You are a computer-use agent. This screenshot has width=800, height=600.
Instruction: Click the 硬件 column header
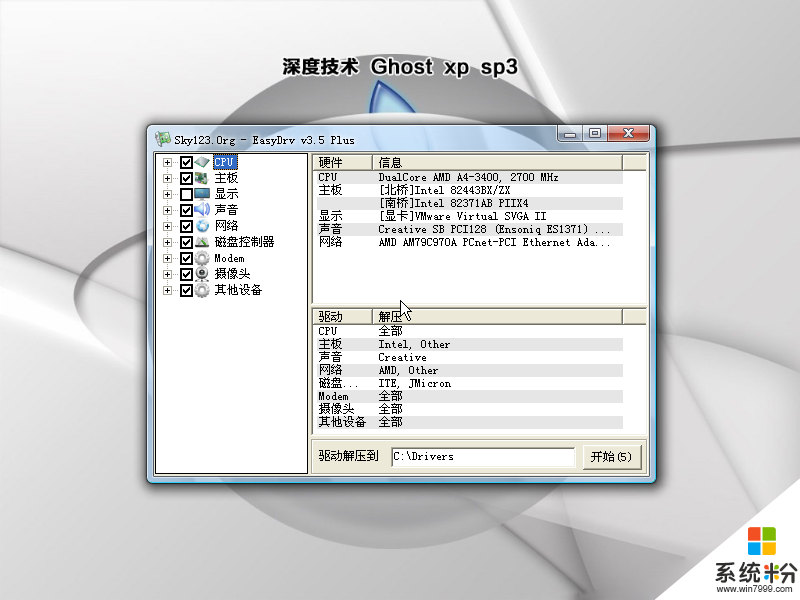[342, 163]
